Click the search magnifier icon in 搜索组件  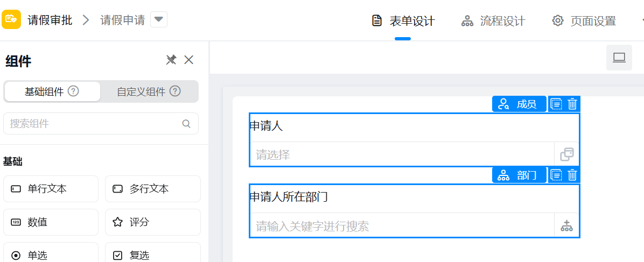click(186, 124)
